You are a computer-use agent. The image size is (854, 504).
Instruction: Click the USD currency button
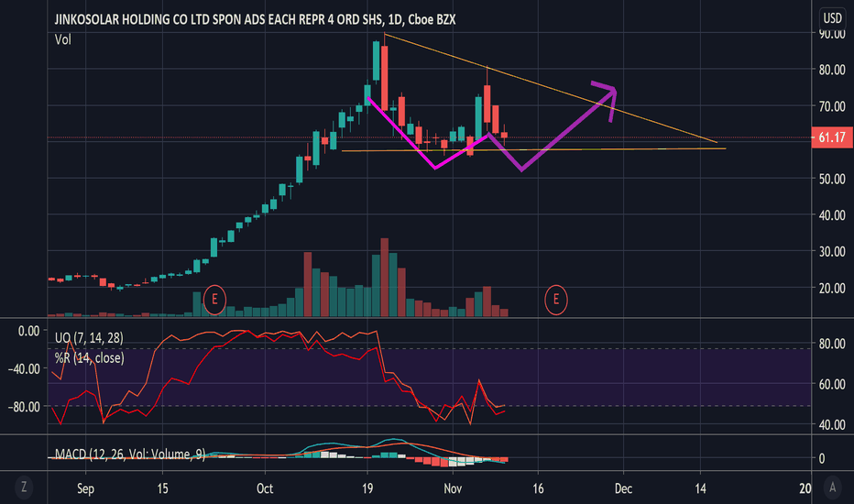(832, 18)
